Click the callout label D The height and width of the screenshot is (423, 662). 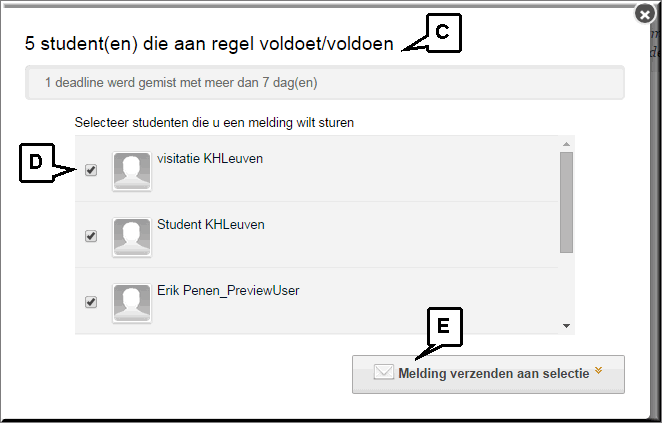37,163
